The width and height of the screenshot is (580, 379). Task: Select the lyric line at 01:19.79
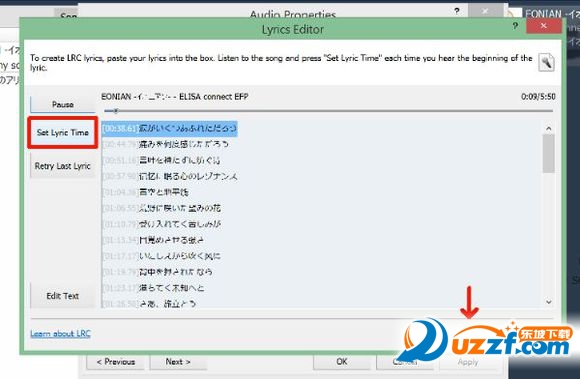click(158, 272)
